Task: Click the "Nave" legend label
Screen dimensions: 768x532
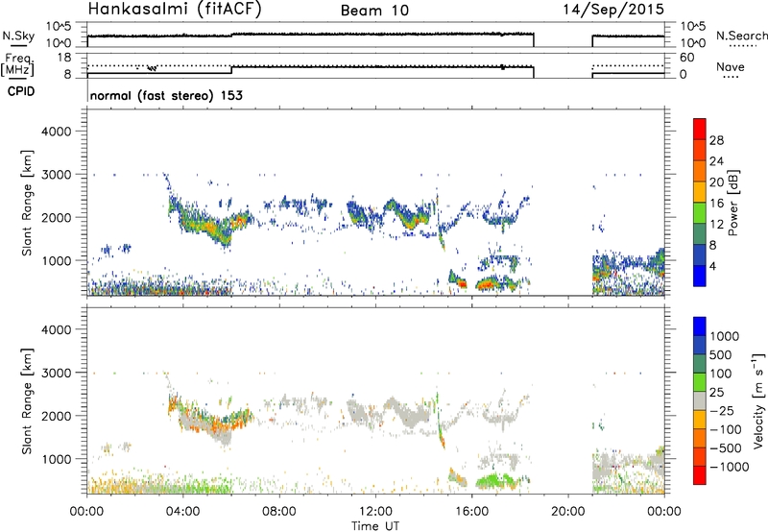Action: [x=731, y=67]
